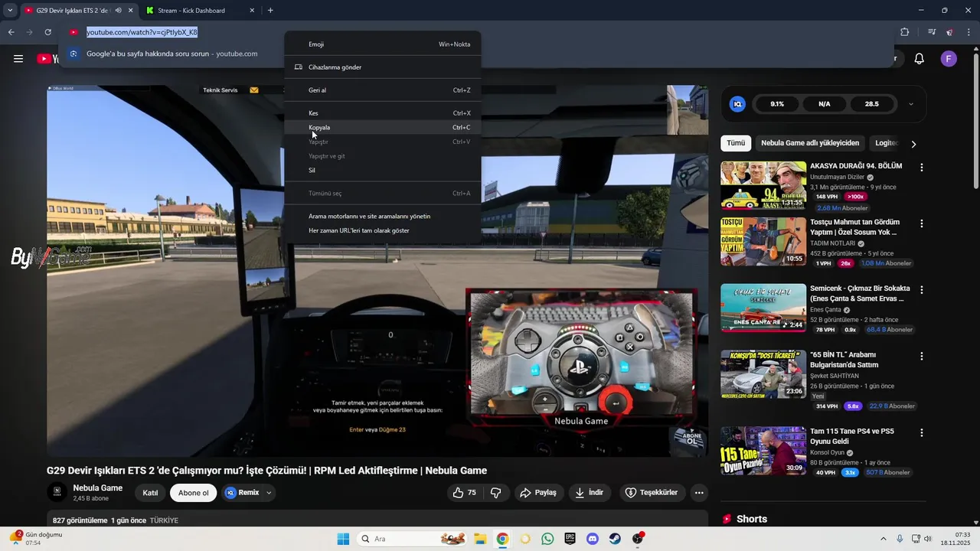Open options menu for Tostçu Mahmut video
Viewport: 980px width, 551px height.
(x=922, y=223)
